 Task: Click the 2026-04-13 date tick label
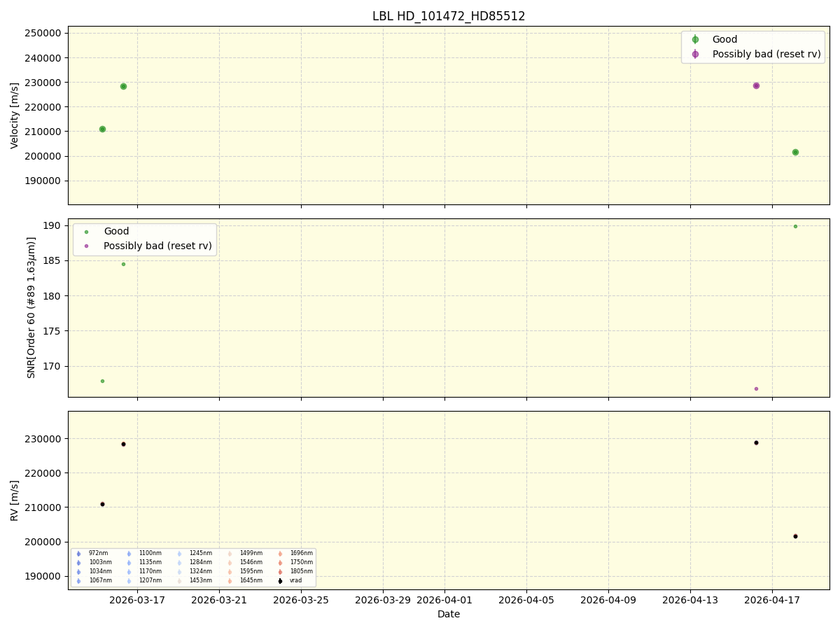point(690,599)
